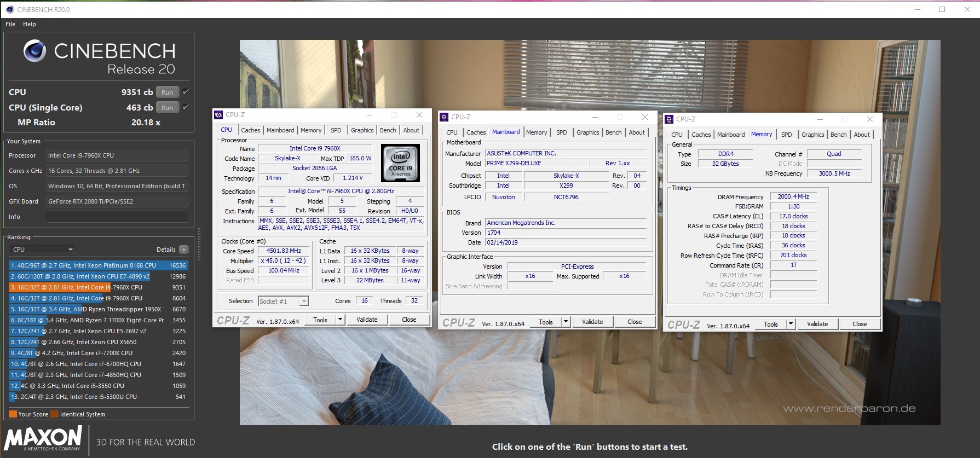This screenshot has width=980, height=458.
Task: Run the CPU Single Core benchmark
Action: coord(168,108)
